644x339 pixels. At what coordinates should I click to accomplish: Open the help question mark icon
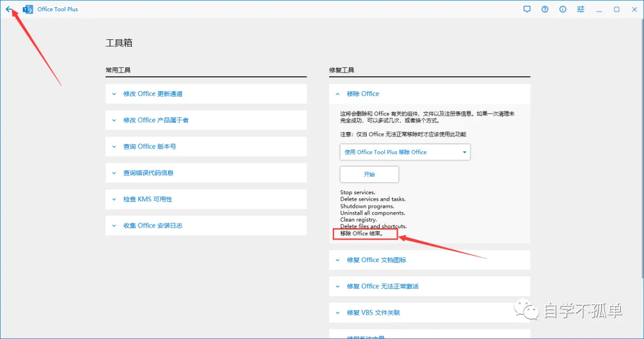click(544, 9)
